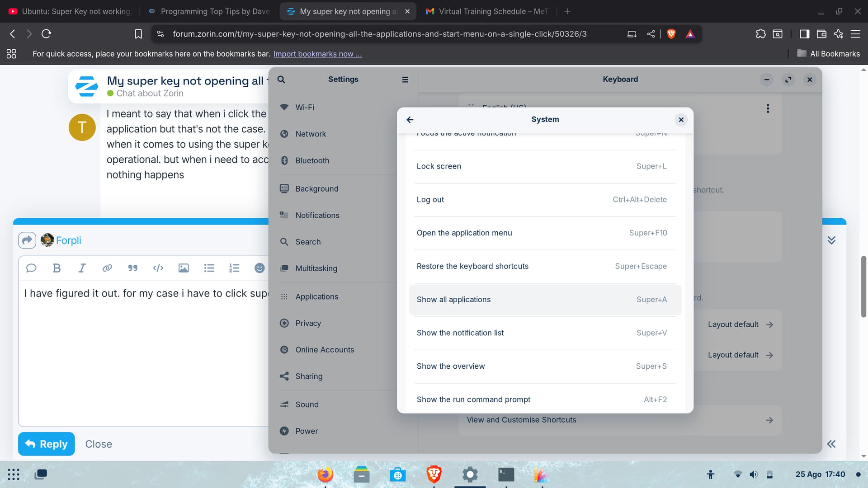Screen dimensions: 868x488
Task: Click the Italic formatting icon
Action: [82, 268]
